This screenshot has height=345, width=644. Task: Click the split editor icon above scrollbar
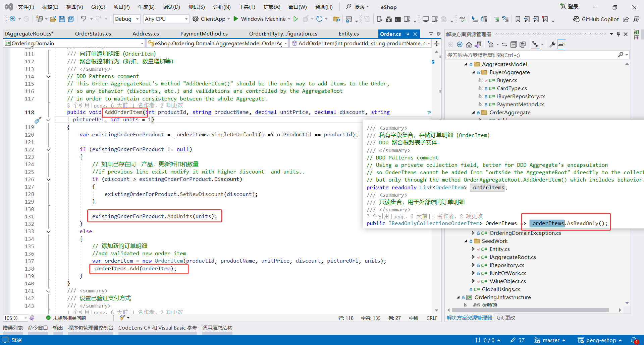(x=437, y=44)
